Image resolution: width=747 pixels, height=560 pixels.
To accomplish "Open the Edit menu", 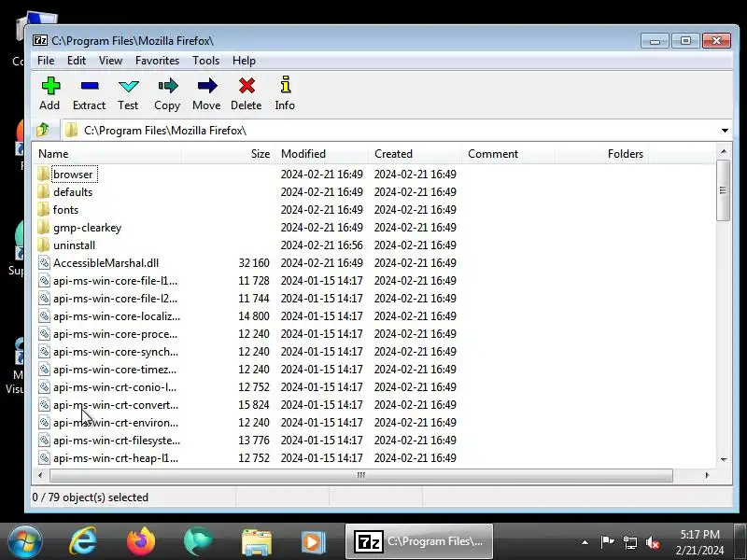I will (x=77, y=61).
